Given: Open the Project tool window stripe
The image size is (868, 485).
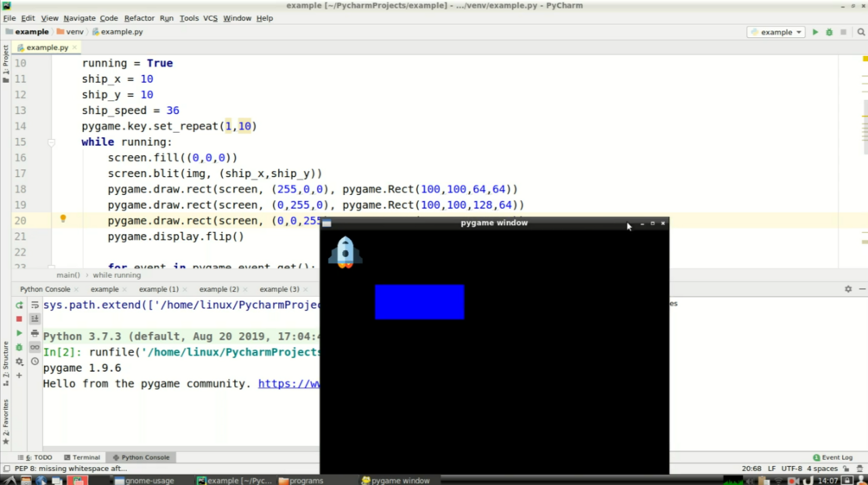Looking at the screenshot, I should click(5, 64).
